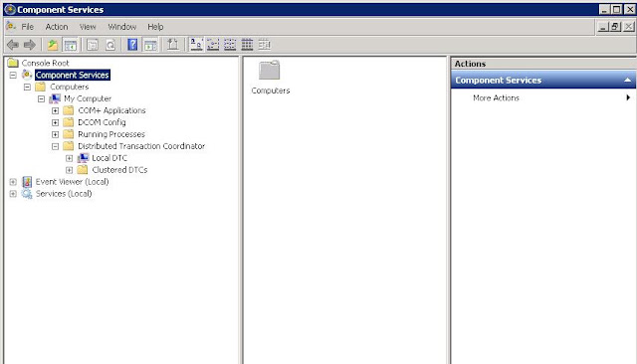637x364 pixels.
Task: Switch to List view in toolbar
Action: tap(230, 45)
